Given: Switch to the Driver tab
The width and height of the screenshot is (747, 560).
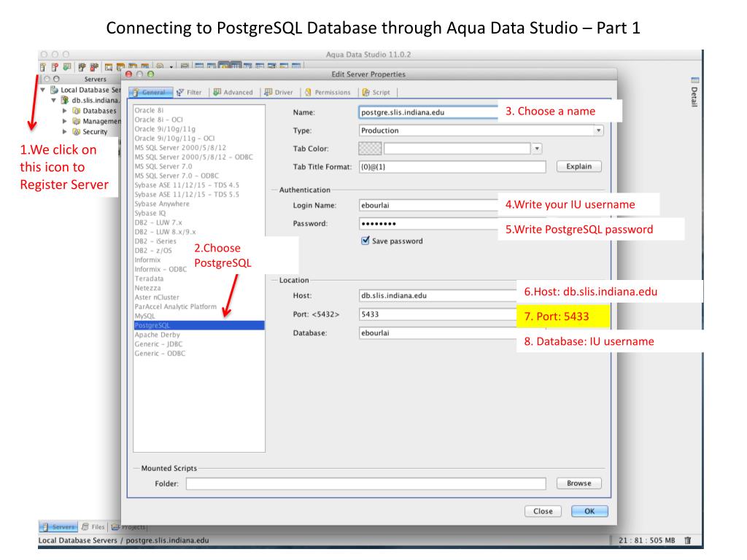Looking at the screenshot, I should [x=279, y=93].
